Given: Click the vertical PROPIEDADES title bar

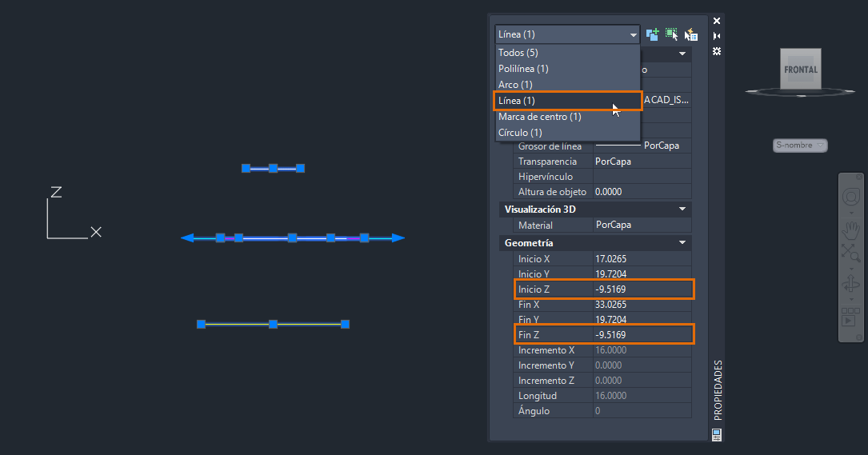Looking at the screenshot, I should (718, 390).
